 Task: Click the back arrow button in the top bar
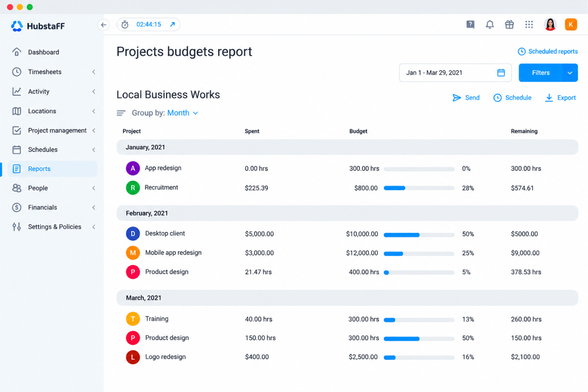point(103,25)
